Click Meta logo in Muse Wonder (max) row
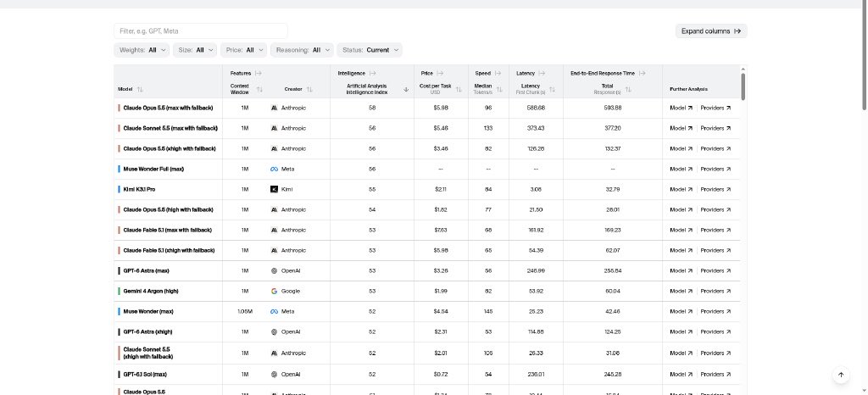Viewport: 868px width, 395px height. point(274,311)
